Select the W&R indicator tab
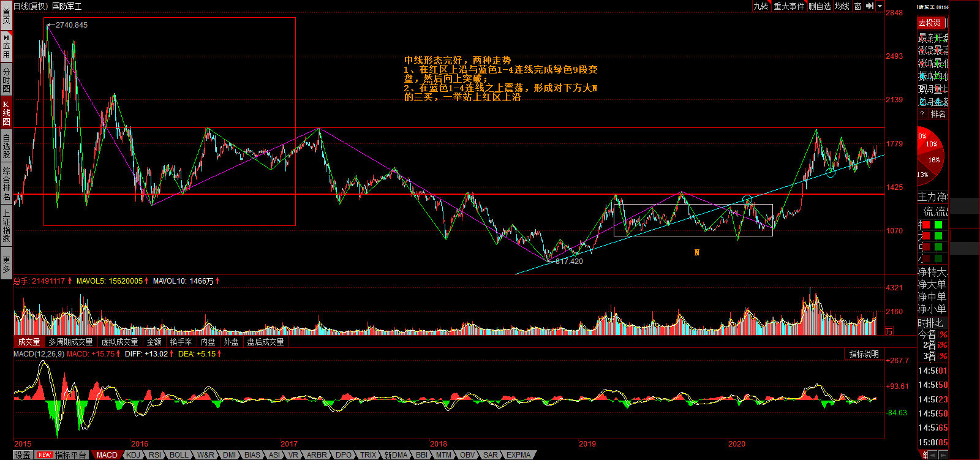This screenshot has height=460, width=980. (x=206, y=455)
